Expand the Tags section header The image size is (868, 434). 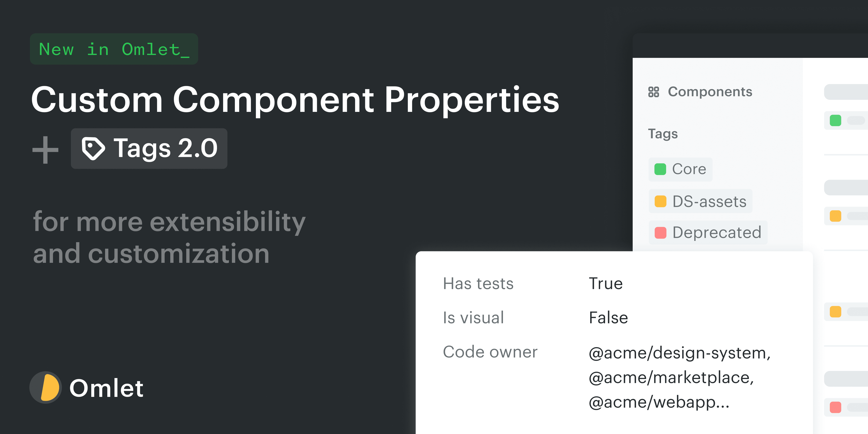(x=663, y=134)
